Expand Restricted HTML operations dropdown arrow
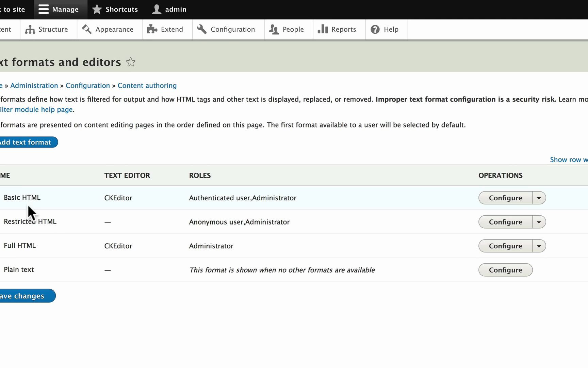Viewport: 588px width, 368px height. click(x=539, y=222)
